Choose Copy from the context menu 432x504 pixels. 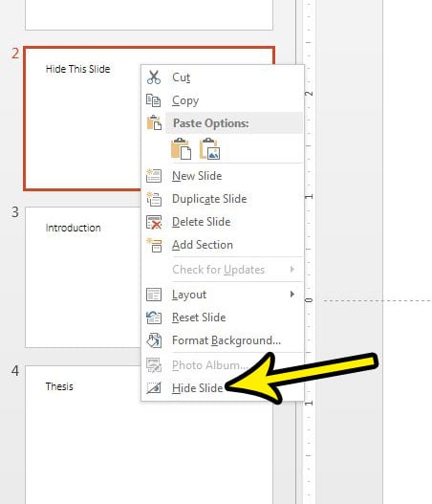(223, 100)
